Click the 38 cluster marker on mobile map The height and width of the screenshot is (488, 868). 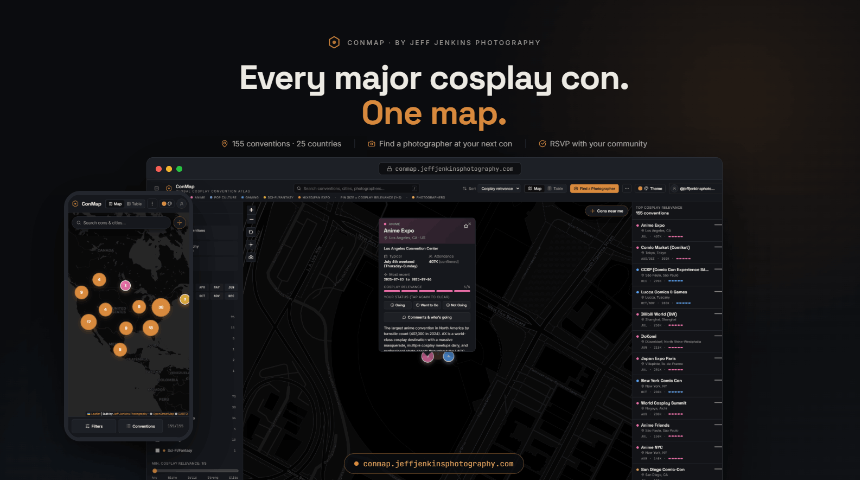(x=161, y=307)
